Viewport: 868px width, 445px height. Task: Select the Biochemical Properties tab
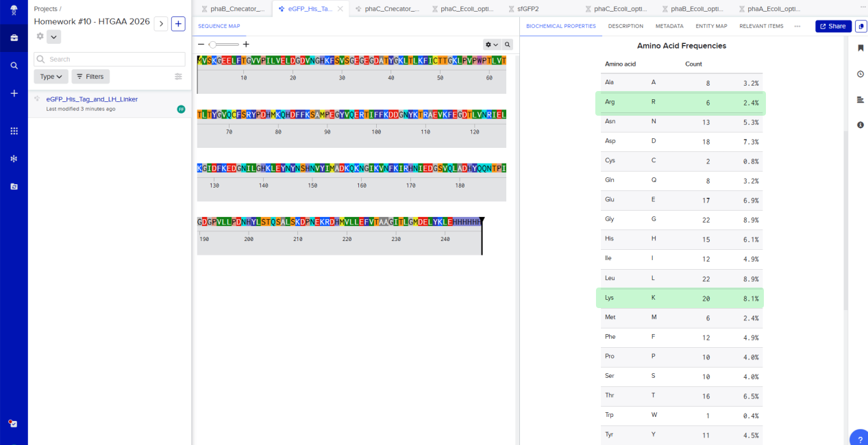point(561,26)
